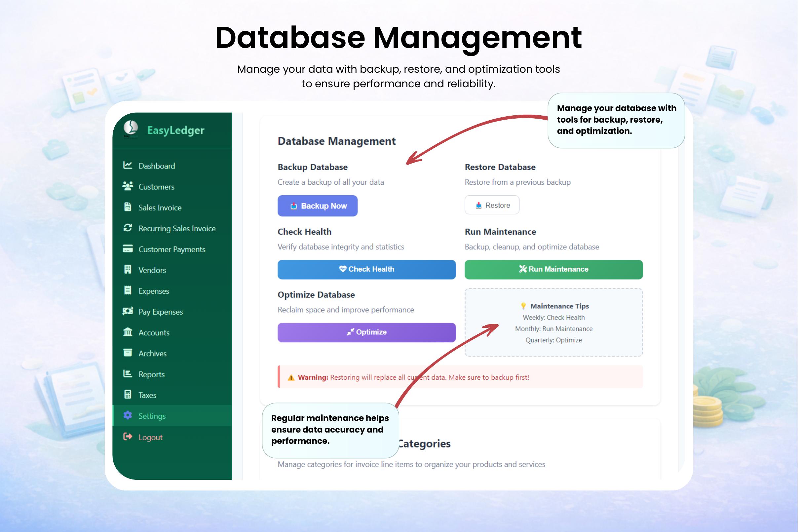The width and height of the screenshot is (798, 532).
Task: Select Taxes in sidebar
Action: (172, 395)
